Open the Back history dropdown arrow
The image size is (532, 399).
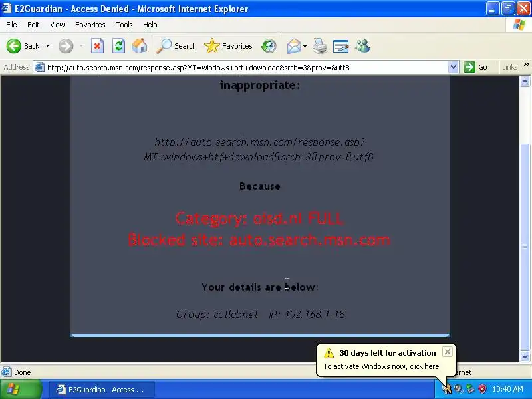(47, 46)
